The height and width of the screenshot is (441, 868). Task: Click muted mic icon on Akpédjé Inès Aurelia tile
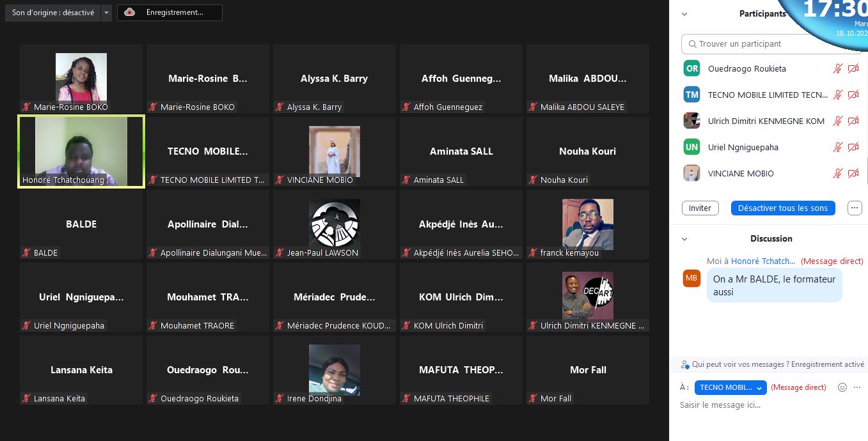click(406, 252)
